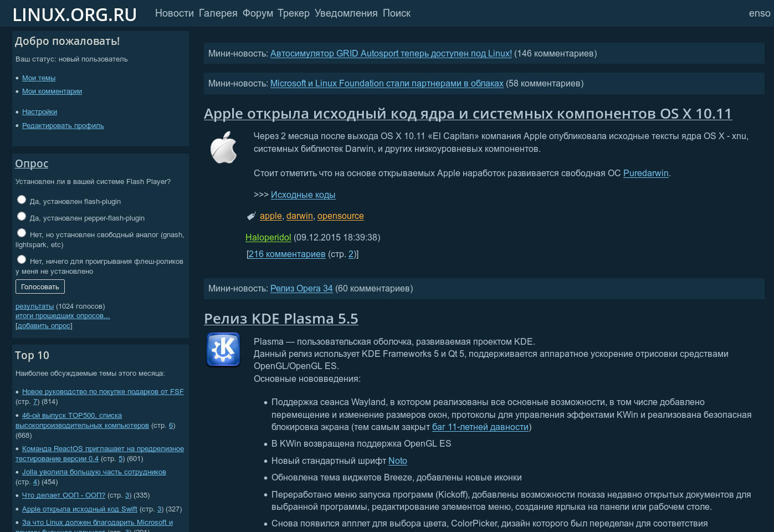
Task: Select 'Нет, ничего для проигрывания' radio option
Action: pos(22,259)
